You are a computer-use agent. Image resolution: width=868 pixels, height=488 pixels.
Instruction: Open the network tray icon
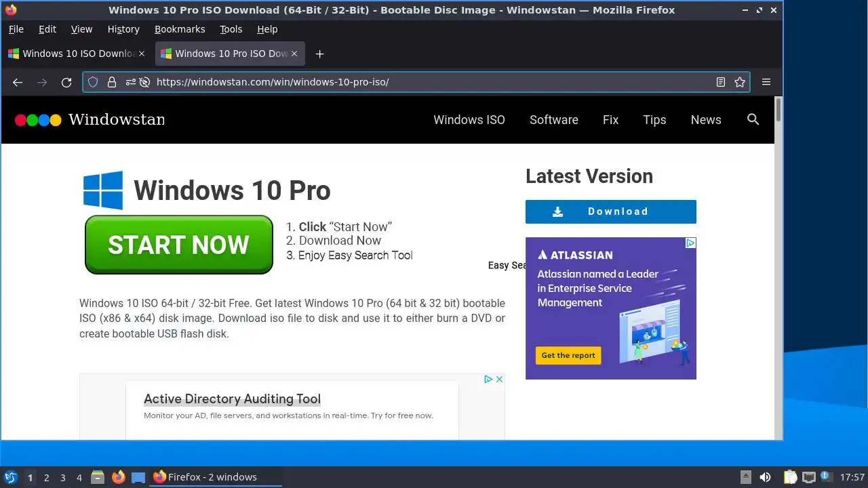(x=808, y=477)
